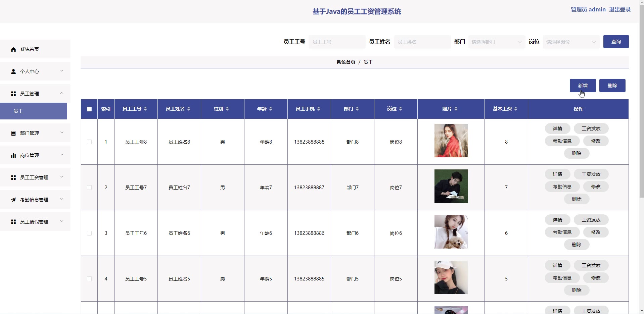Screen dimensions: 644x314
Task: Click the clipboard icon for 部门管理
Action: pyautogui.click(x=13, y=133)
